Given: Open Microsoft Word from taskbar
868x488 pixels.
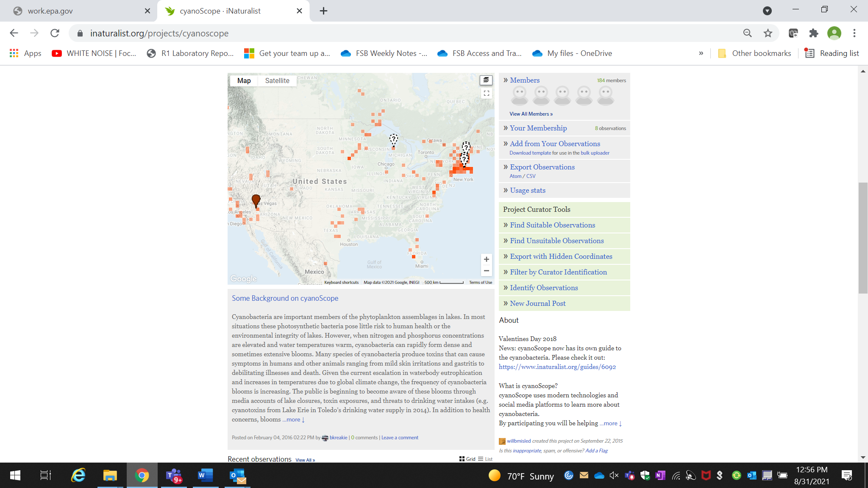Looking at the screenshot, I should pos(206,475).
